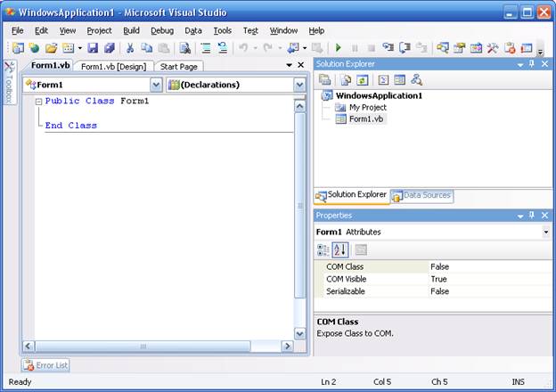Open the Project menu
The image size is (556, 392).
coord(99,31)
